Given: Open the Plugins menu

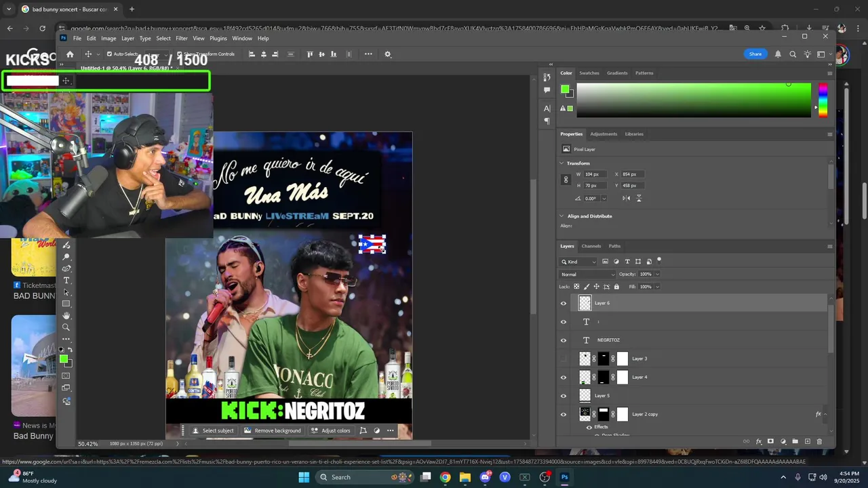Looking at the screenshot, I should pyautogui.click(x=218, y=39).
